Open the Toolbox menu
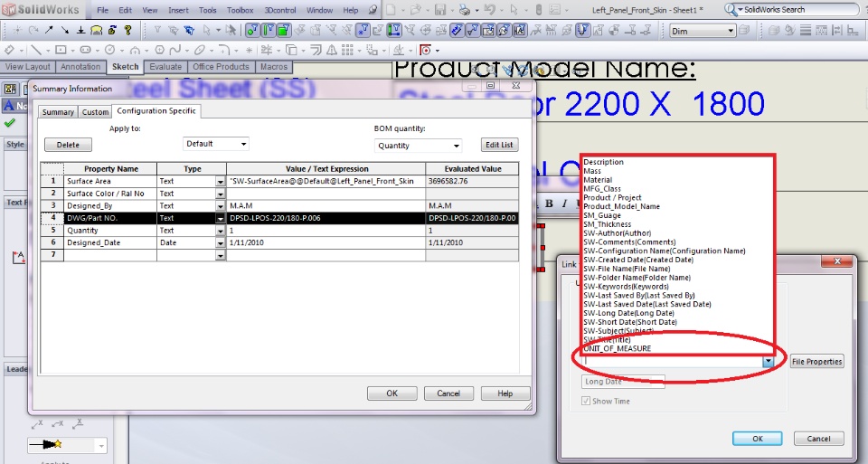This screenshot has width=868, height=464. [x=241, y=10]
